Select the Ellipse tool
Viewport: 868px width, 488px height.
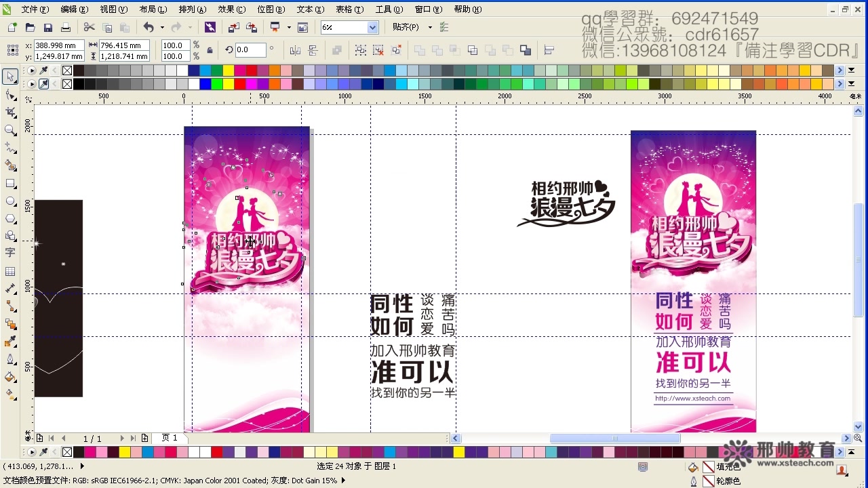coord(10,201)
